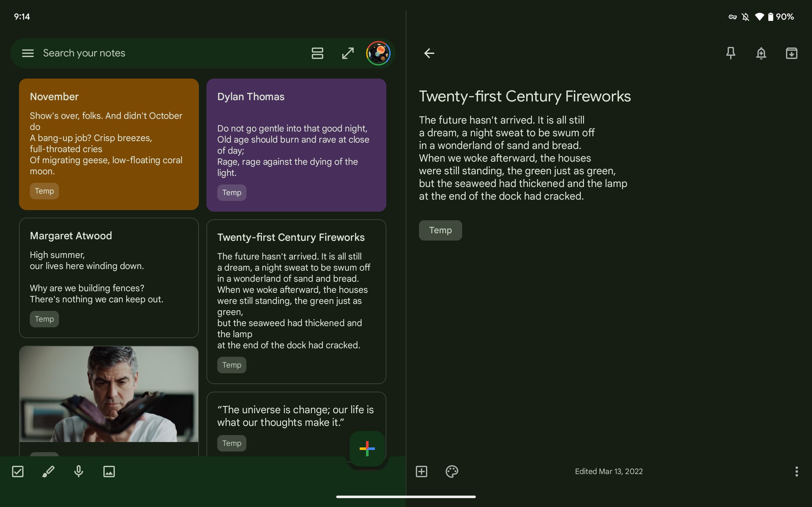The image size is (812, 507).
Task: Start a new drawing note
Action: click(x=48, y=471)
